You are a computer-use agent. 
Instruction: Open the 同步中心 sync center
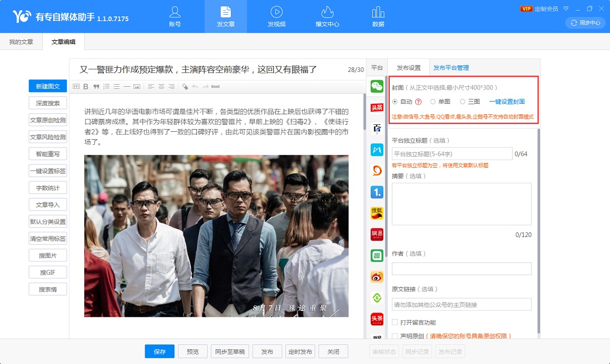pyautogui.click(x=586, y=23)
